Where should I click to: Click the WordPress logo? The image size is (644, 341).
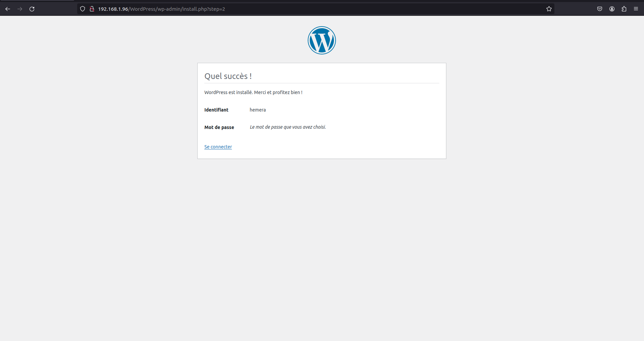tap(321, 40)
